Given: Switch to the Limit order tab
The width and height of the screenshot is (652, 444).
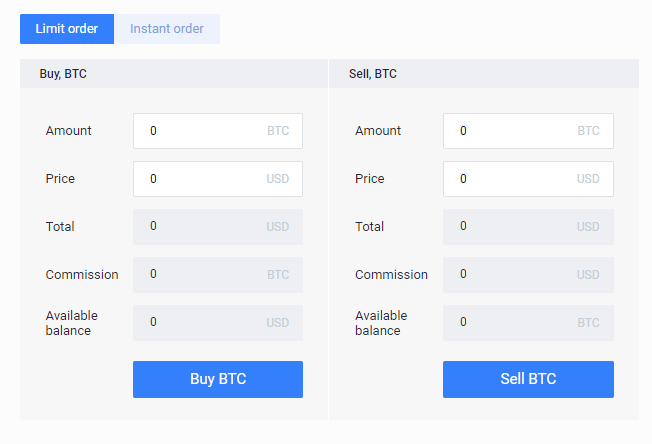Looking at the screenshot, I should tap(67, 29).
